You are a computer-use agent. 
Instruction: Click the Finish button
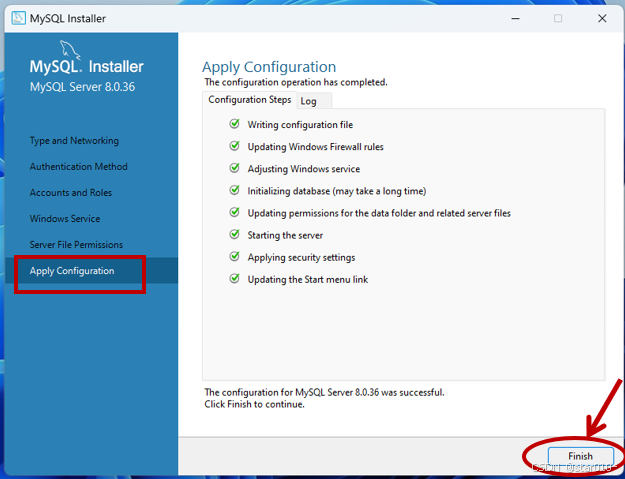[580, 456]
